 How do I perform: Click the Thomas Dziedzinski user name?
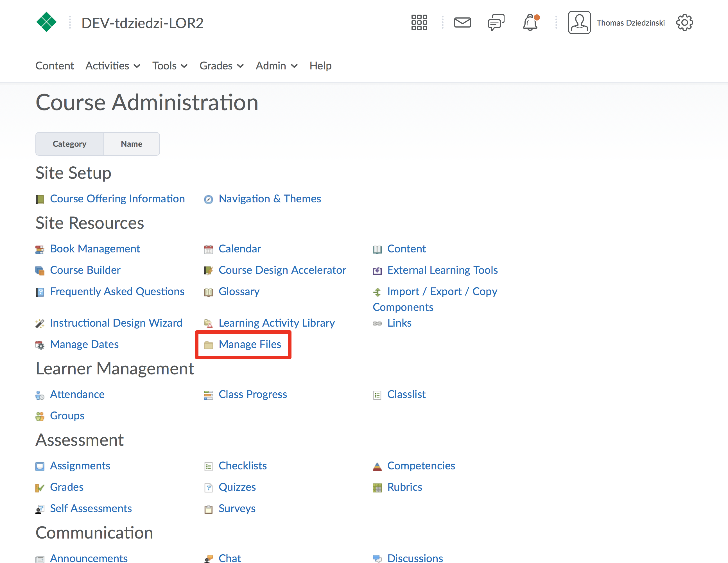(631, 23)
